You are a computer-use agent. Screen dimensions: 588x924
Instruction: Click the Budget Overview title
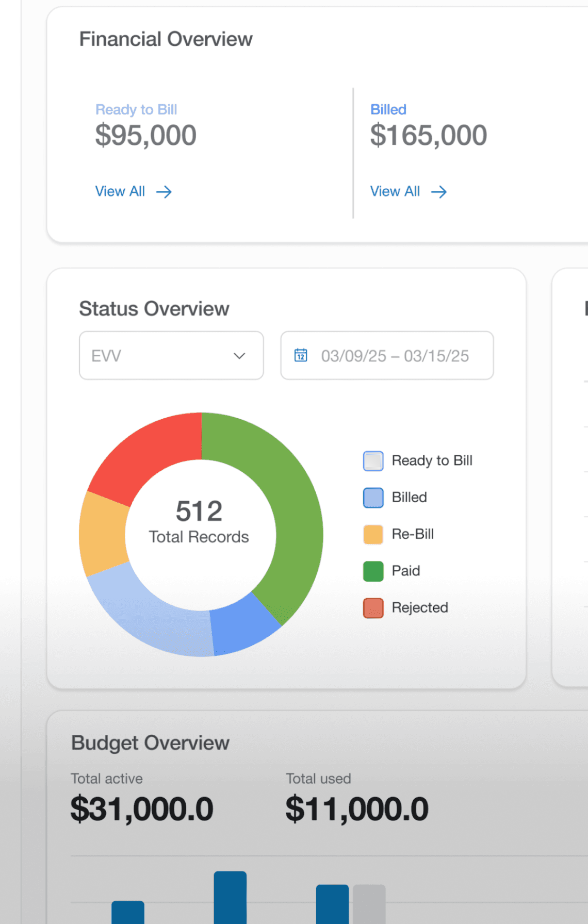[x=150, y=743]
